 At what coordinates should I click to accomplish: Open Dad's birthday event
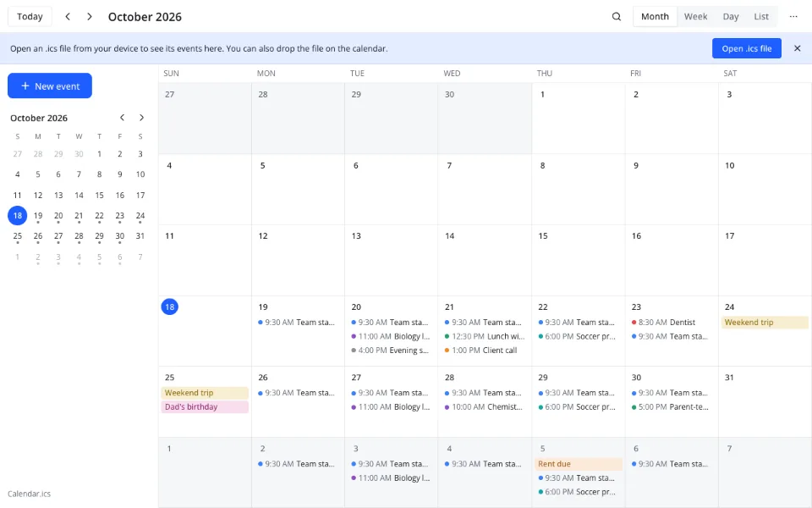point(205,407)
